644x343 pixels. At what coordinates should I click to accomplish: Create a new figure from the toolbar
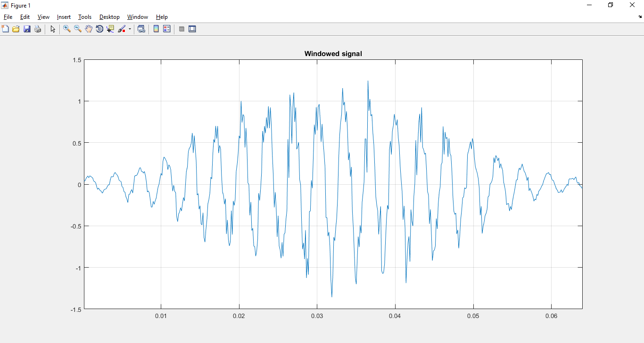[x=6, y=29]
